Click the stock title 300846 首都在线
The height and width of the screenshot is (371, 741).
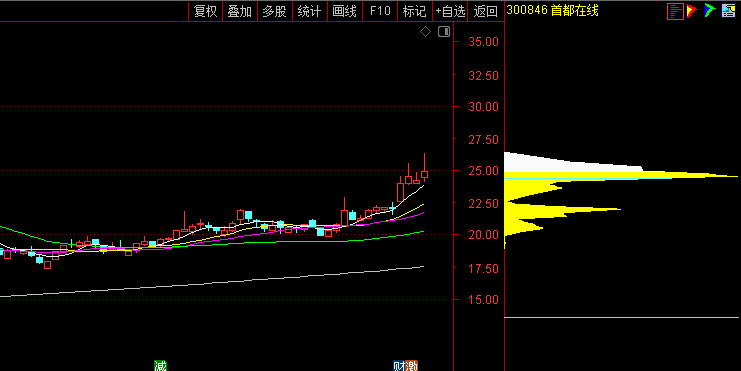coord(552,10)
